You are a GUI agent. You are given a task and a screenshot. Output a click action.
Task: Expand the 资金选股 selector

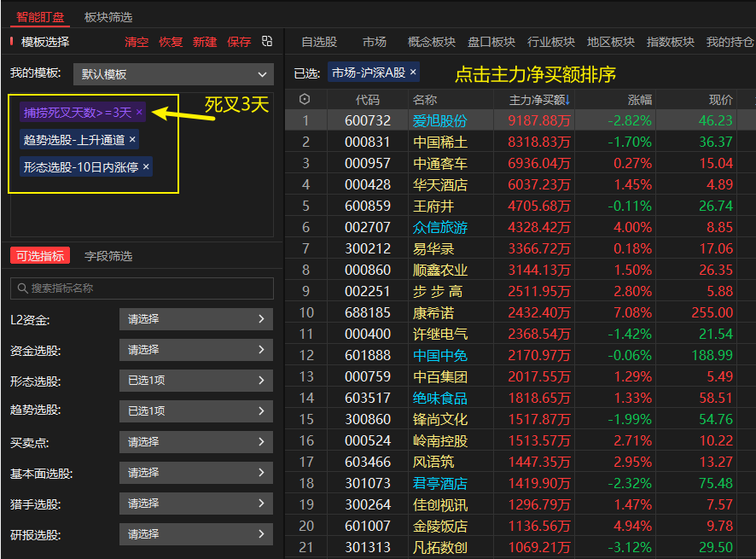point(196,350)
